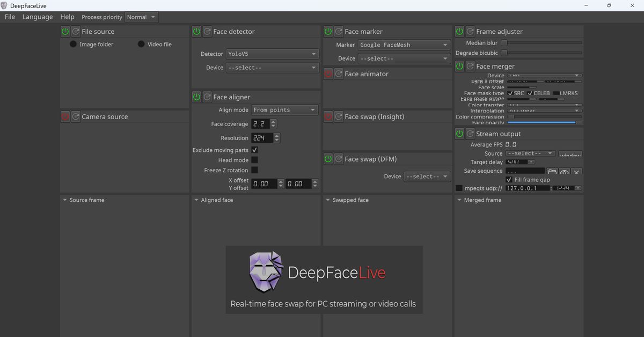Open the File menu
This screenshot has width=644, height=337.
tap(10, 17)
